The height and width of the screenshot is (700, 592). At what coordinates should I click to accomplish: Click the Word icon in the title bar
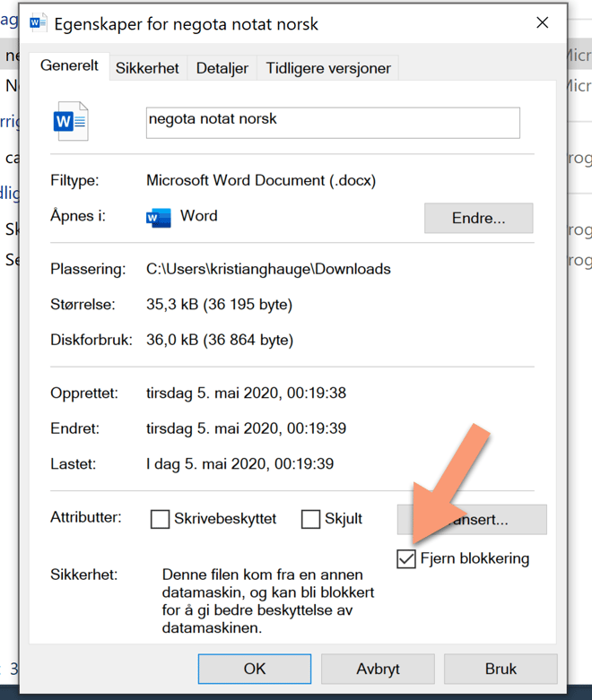tap(38, 23)
